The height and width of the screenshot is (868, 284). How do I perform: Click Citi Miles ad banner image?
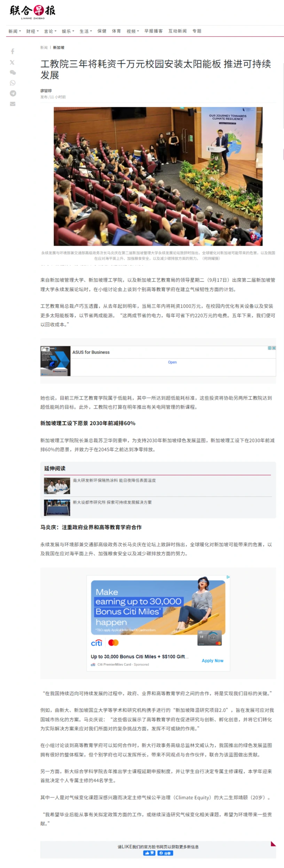158,607
